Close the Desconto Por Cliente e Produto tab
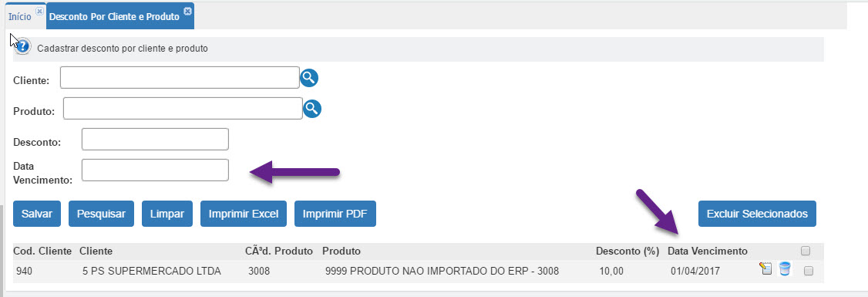Image resolution: width=868 pixels, height=297 pixels. (187, 11)
